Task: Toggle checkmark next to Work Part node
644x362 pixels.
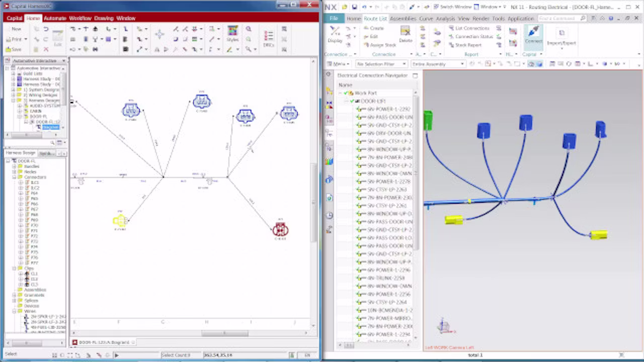Action: point(346,93)
